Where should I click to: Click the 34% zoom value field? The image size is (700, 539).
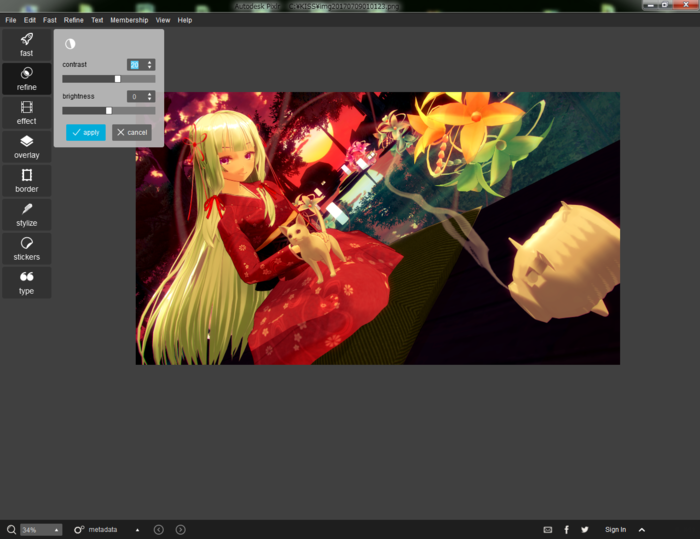click(37, 530)
